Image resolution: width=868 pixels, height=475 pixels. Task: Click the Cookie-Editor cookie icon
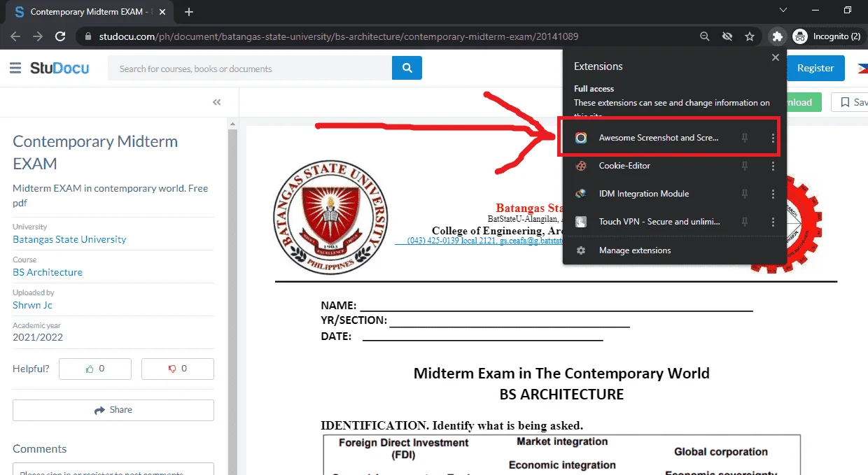(581, 166)
